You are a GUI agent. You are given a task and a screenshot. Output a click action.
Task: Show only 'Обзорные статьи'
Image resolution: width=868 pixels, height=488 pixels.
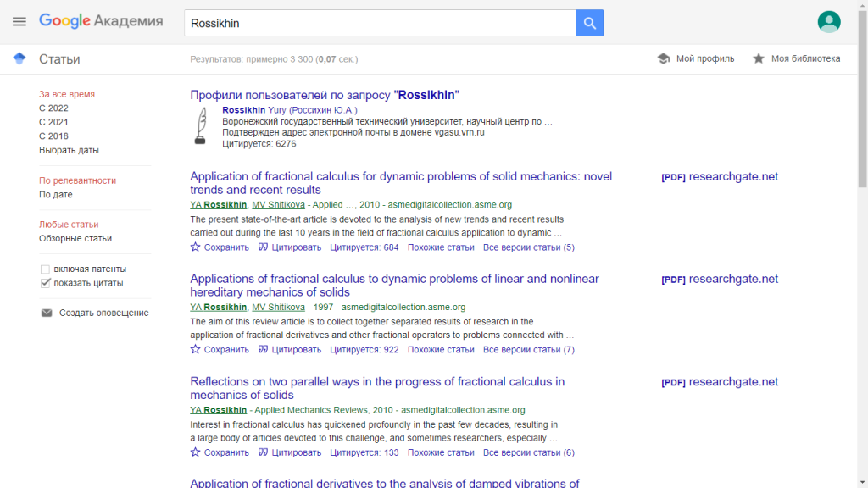[x=75, y=238]
